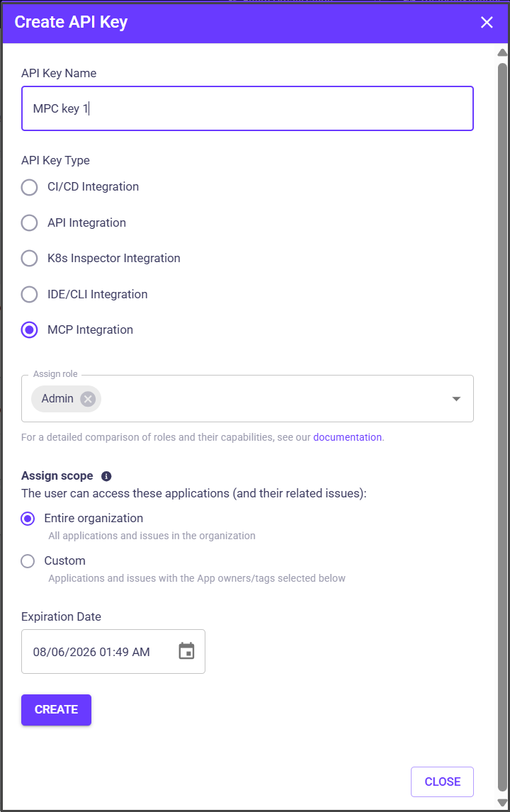Remove the Admin role chip
Image resolution: width=510 pixels, height=812 pixels.
point(88,399)
